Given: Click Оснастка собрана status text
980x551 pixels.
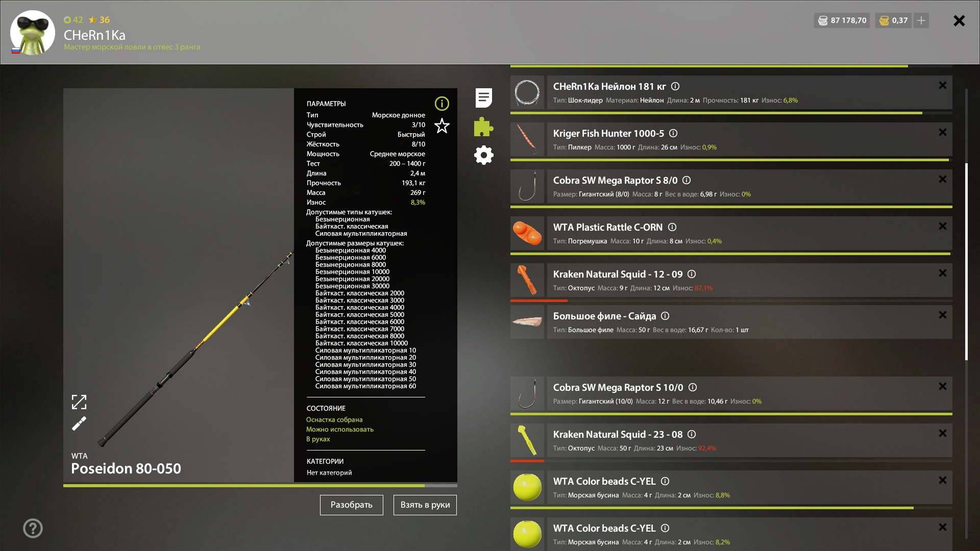Looking at the screenshot, I should [x=334, y=419].
